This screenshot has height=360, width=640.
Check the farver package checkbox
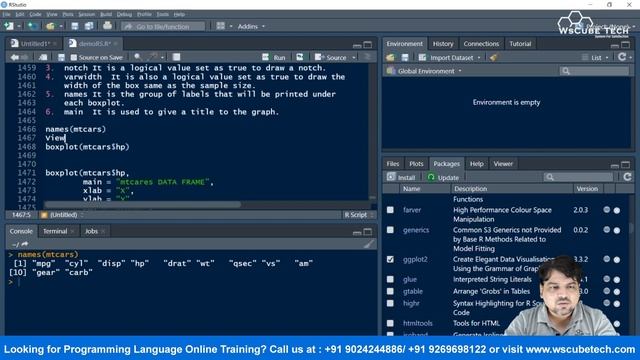click(390, 210)
